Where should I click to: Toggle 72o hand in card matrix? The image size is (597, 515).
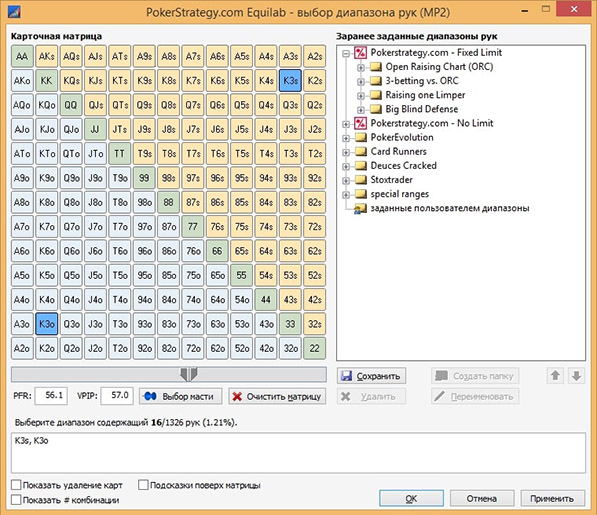(x=193, y=349)
